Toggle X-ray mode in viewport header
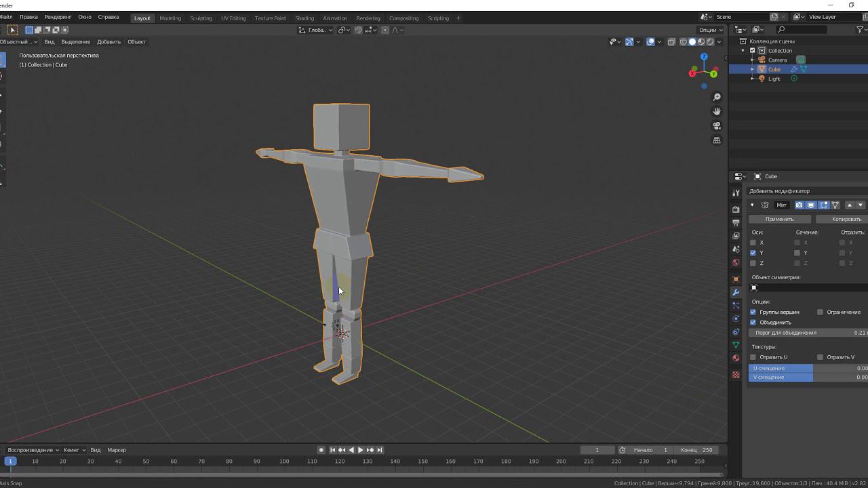This screenshot has height=488, width=868. [671, 42]
